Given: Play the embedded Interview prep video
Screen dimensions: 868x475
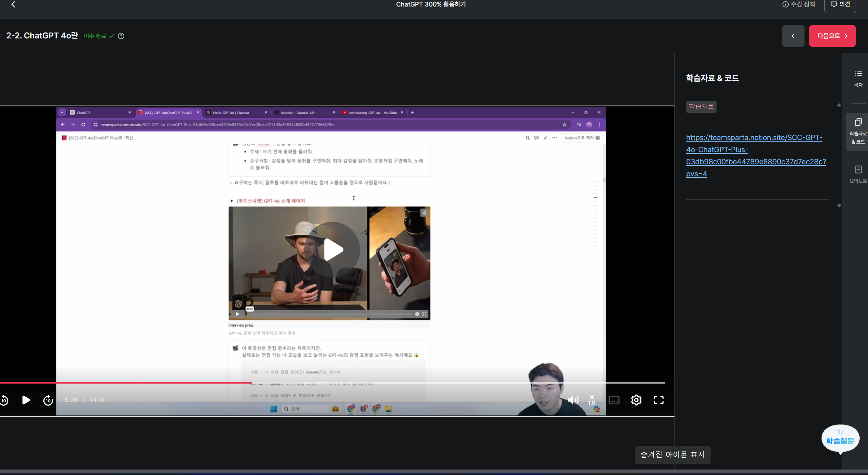Looking at the screenshot, I should [x=332, y=250].
